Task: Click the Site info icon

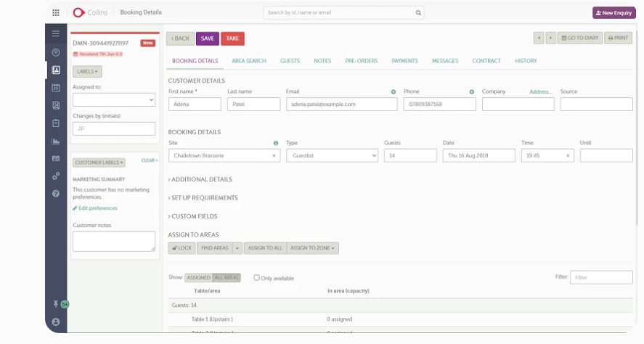Action: click(276, 143)
